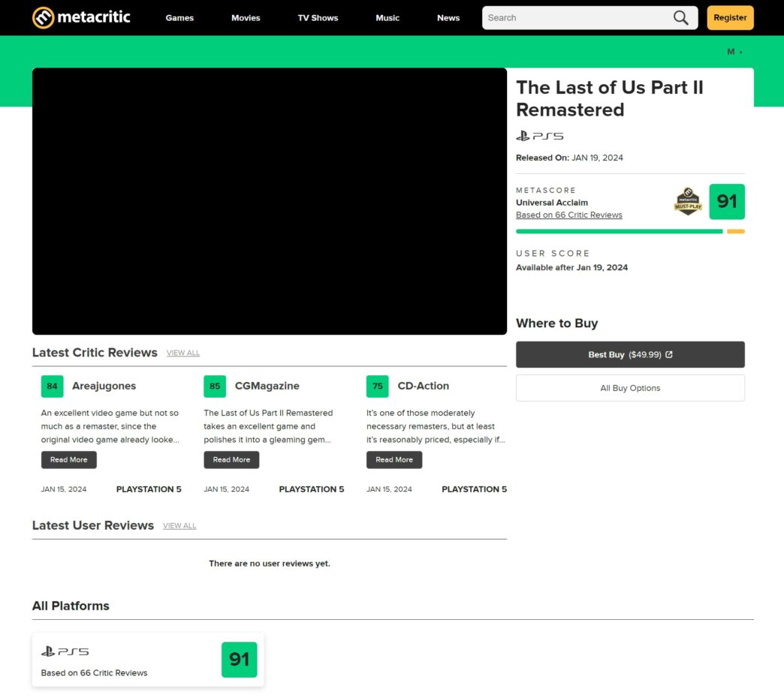The width and height of the screenshot is (784, 698).
Task: View all latest user reviews
Action: pyautogui.click(x=179, y=525)
